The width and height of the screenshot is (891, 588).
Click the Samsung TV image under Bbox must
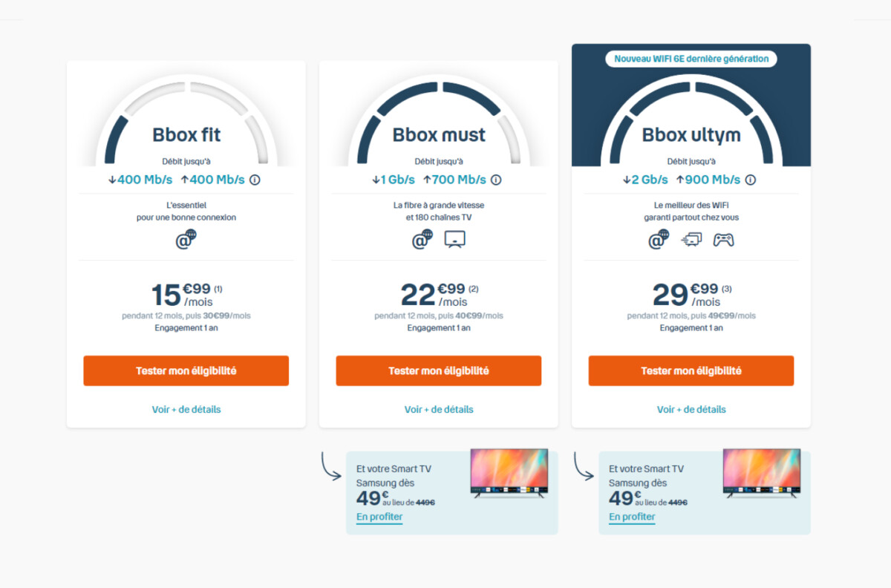point(509,473)
